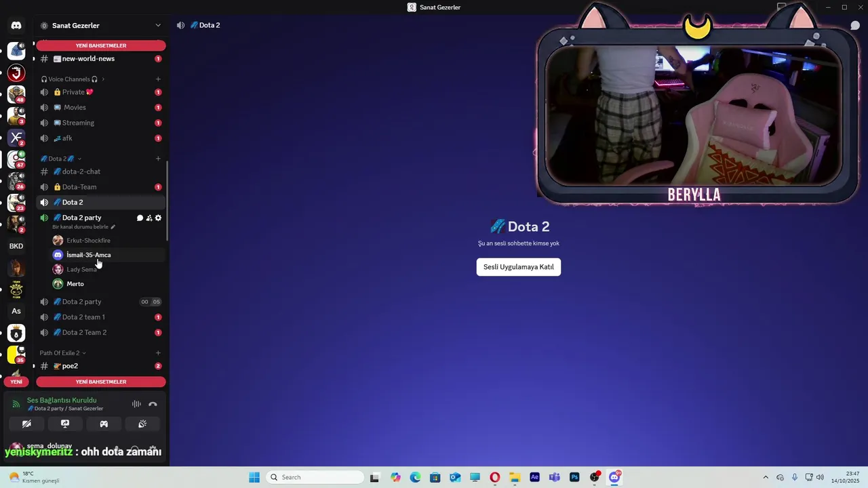Start screen sharing
Image resolution: width=868 pixels, height=488 pixels.
(x=65, y=424)
